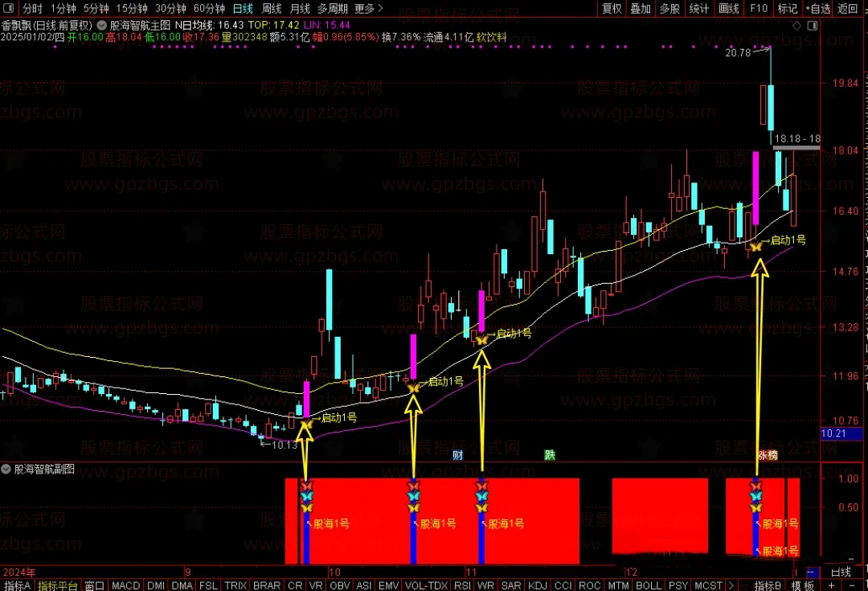The height and width of the screenshot is (591, 868).
Task: Select the MACD indicator tab
Action: 125,585
